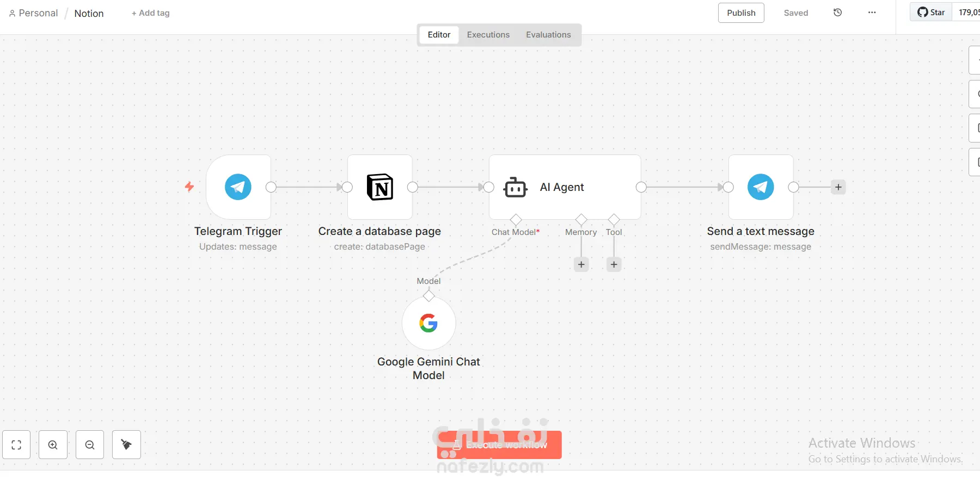Click the Gemini Model diamond connector
The image size is (980, 477).
pyautogui.click(x=428, y=296)
